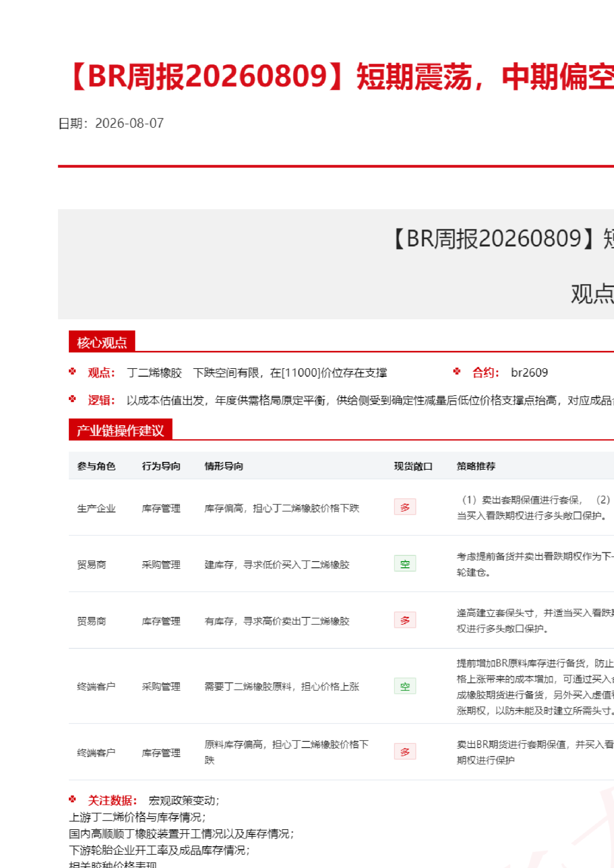Screen dimensions: 614x868
Task: Click the red 关注数据 label
Action: [x=112, y=801]
